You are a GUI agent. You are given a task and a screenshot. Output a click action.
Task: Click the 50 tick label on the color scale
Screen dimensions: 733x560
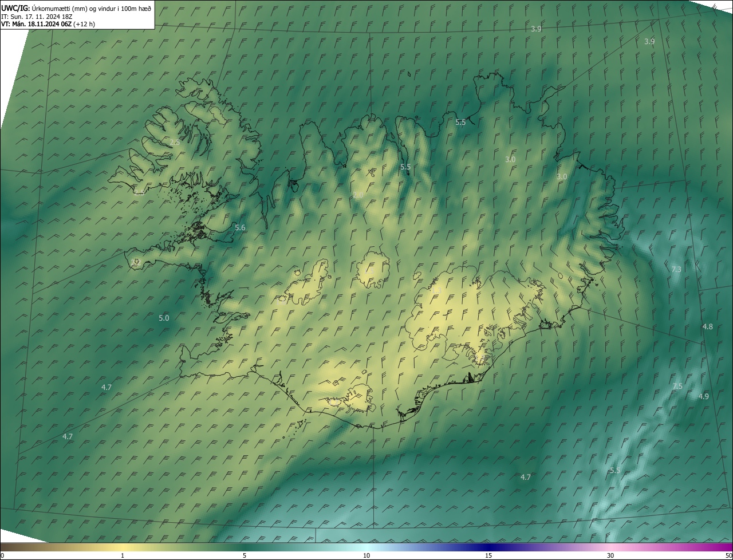click(x=728, y=555)
